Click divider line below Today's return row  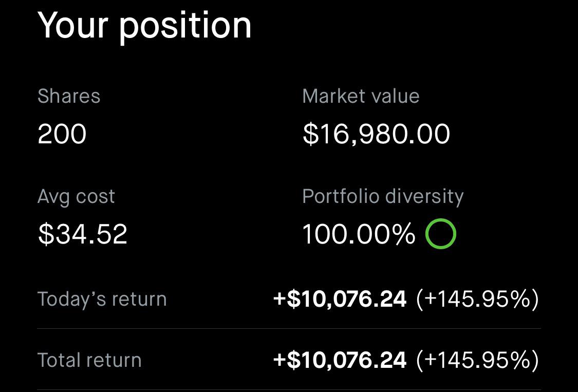(289, 329)
